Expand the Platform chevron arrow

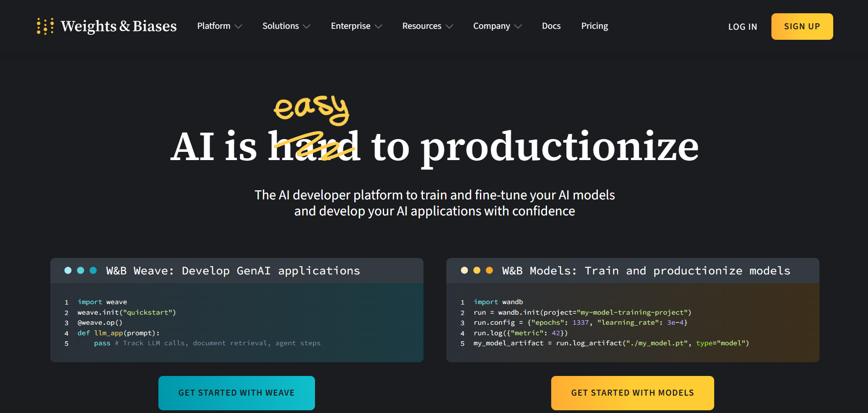238,27
